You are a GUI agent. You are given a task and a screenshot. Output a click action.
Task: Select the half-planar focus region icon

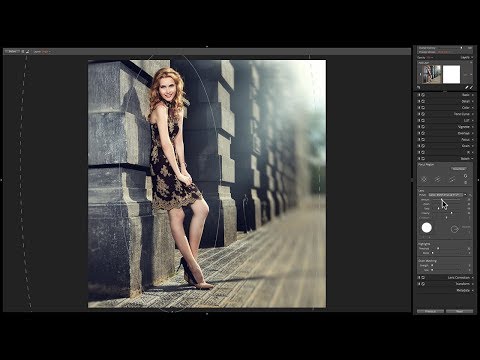452,180
